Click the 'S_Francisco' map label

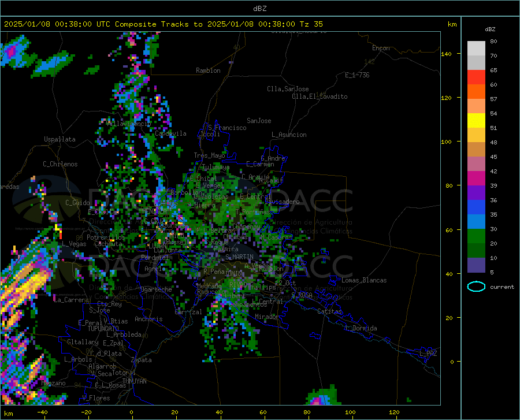(227, 128)
